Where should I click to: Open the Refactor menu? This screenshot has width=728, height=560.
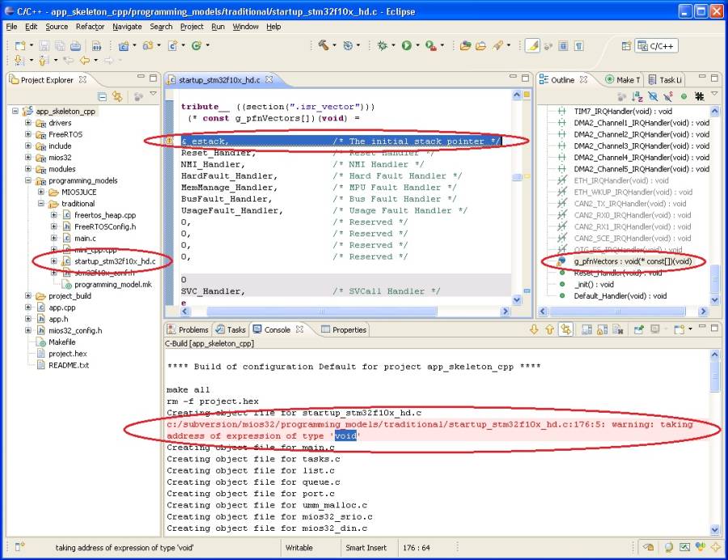pyautogui.click(x=90, y=27)
